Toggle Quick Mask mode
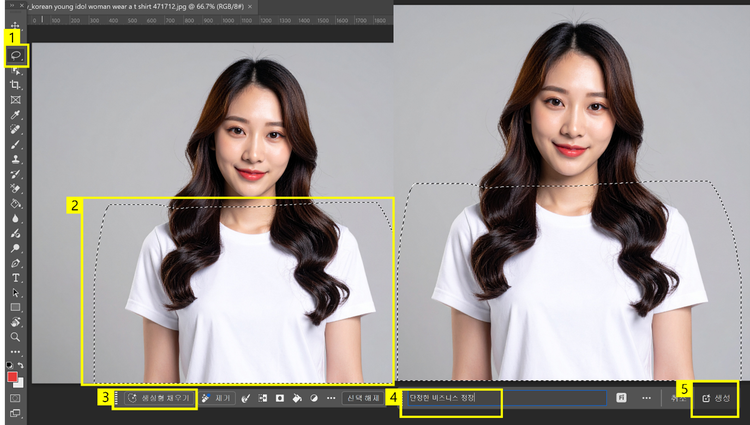 [x=15, y=398]
